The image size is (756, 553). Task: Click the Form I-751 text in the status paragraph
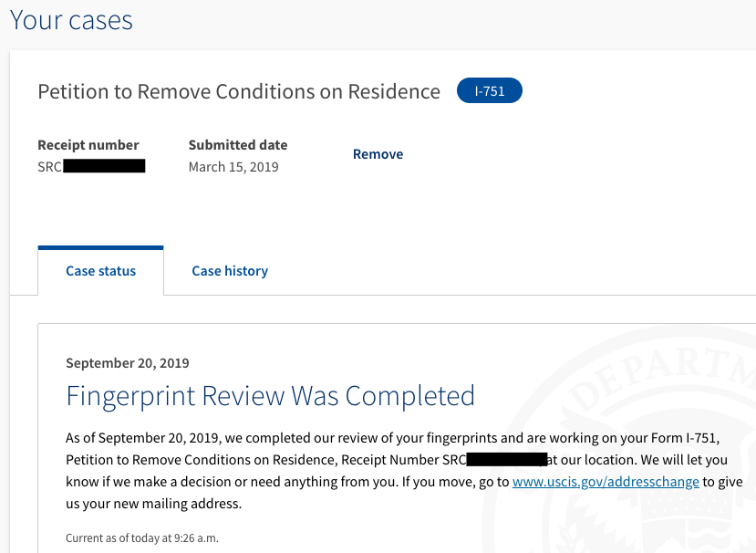tap(684, 438)
